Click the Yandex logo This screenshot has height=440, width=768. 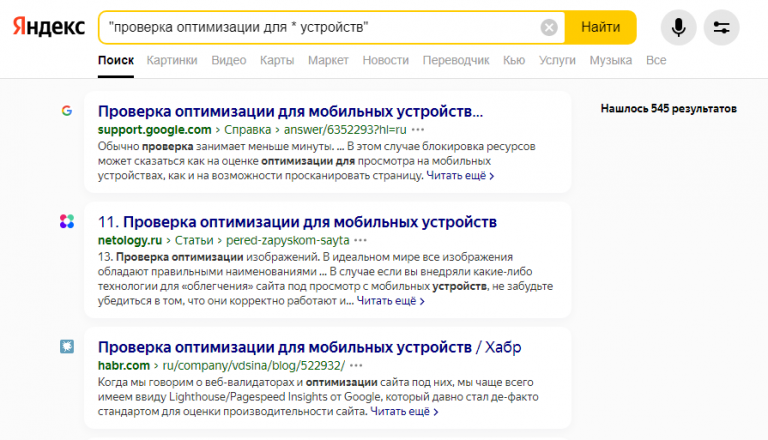(48, 27)
